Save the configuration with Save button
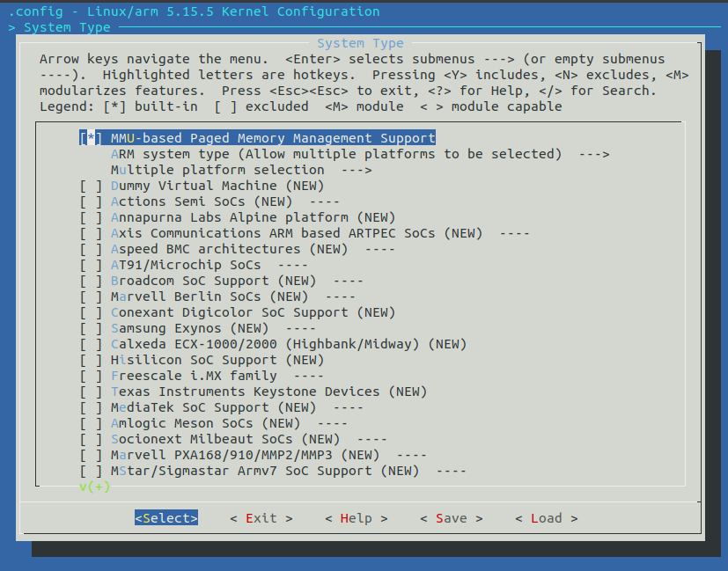Image resolution: width=728 pixels, height=571 pixels. 452,518
